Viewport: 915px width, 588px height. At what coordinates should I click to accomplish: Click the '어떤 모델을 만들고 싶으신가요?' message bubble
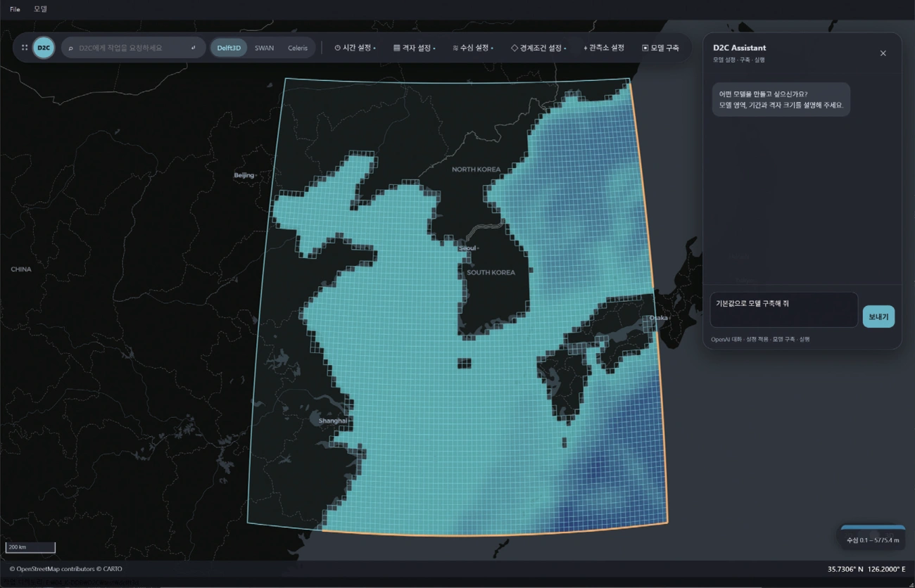(781, 99)
